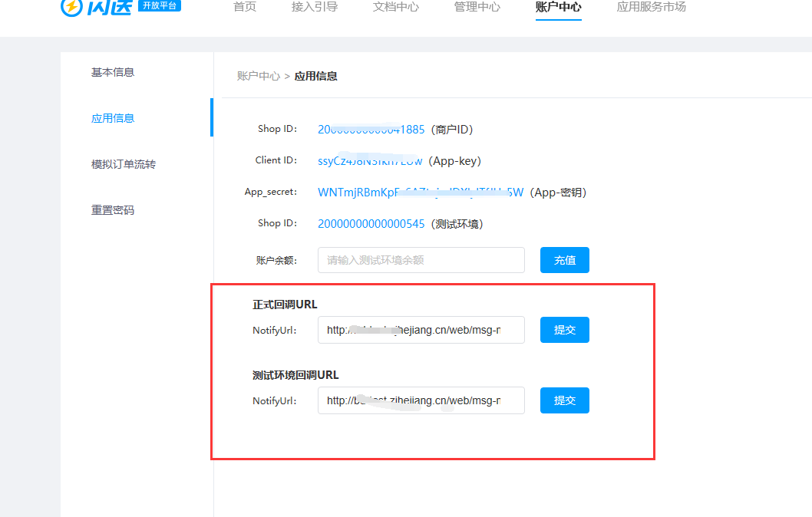This screenshot has height=517, width=812.
Task: Open the 接入引导 navigation tab
Action: pyautogui.click(x=315, y=8)
